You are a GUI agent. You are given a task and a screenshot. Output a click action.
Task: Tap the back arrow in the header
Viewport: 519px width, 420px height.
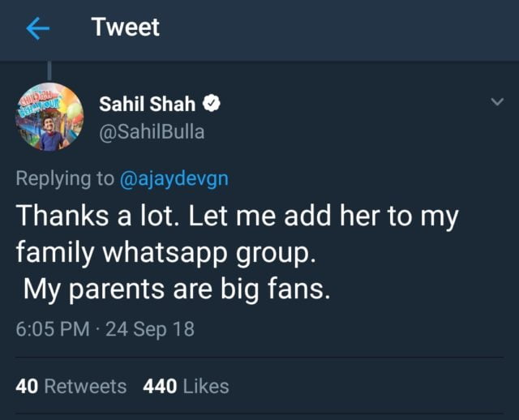click(38, 29)
